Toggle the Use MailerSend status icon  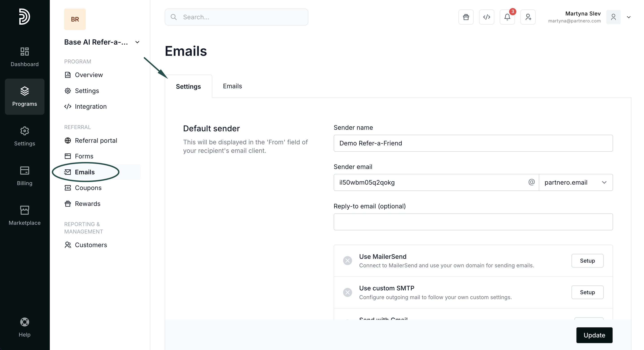coord(347,261)
